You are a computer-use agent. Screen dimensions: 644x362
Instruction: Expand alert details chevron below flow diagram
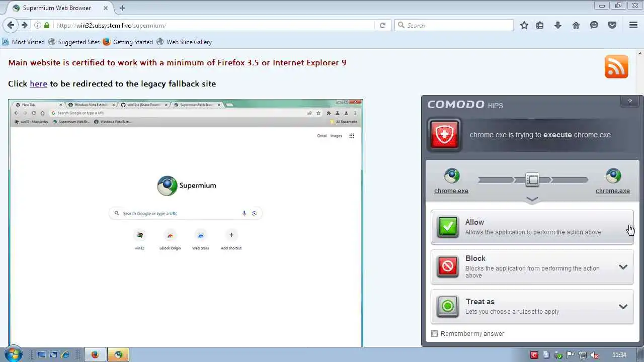(532, 200)
